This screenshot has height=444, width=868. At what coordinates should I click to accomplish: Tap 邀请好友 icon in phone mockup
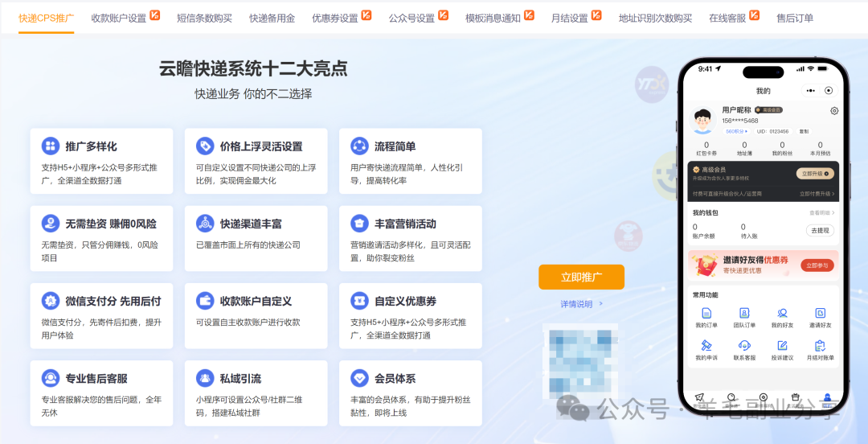tap(821, 313)
